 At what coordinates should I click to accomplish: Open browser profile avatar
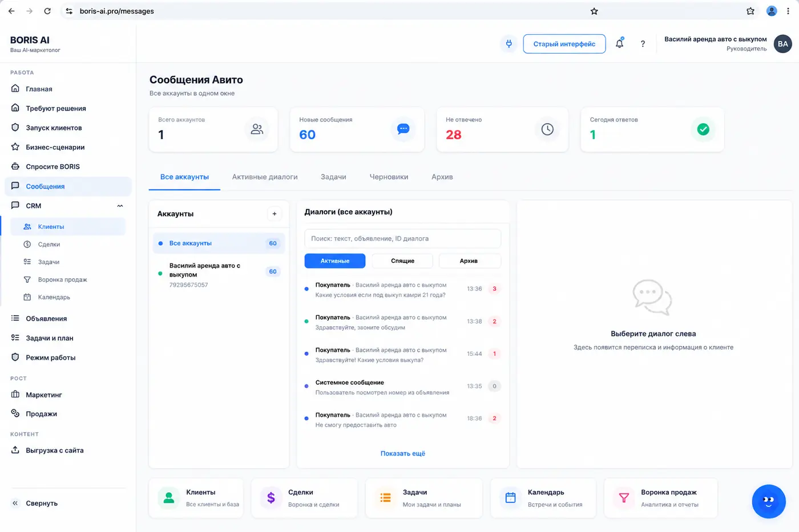[772, 11]
